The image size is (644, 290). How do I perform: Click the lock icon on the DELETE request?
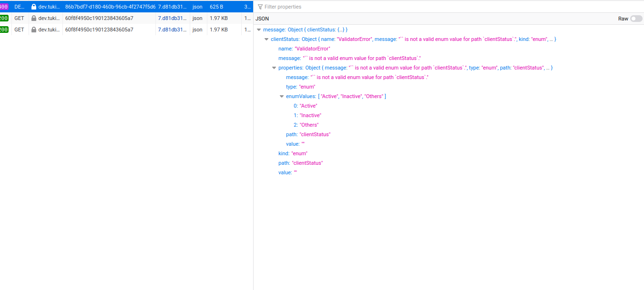tap(34, 7)
